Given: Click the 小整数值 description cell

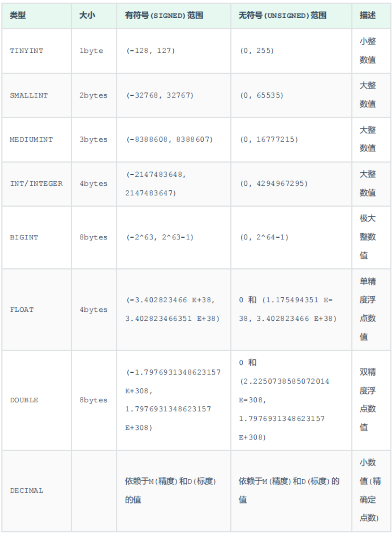Looking at the screenshot, I should click(367, 50).
